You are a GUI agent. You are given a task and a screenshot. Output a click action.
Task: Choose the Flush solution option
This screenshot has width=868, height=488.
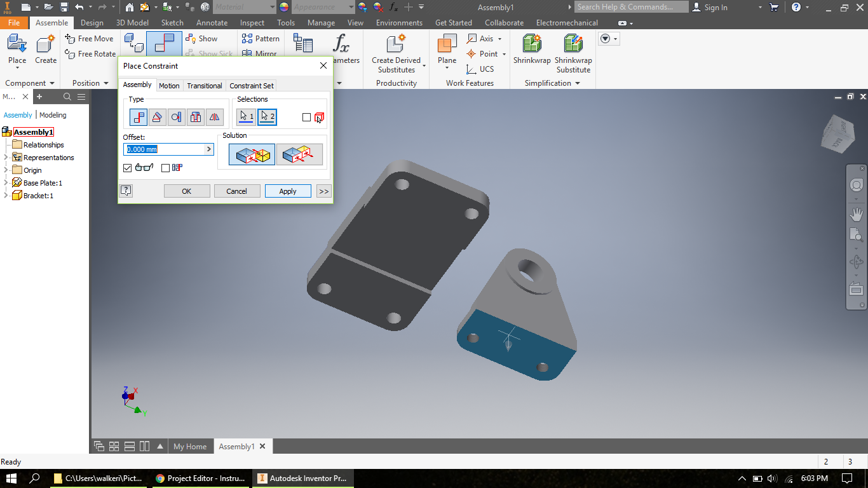coord(299,154)
